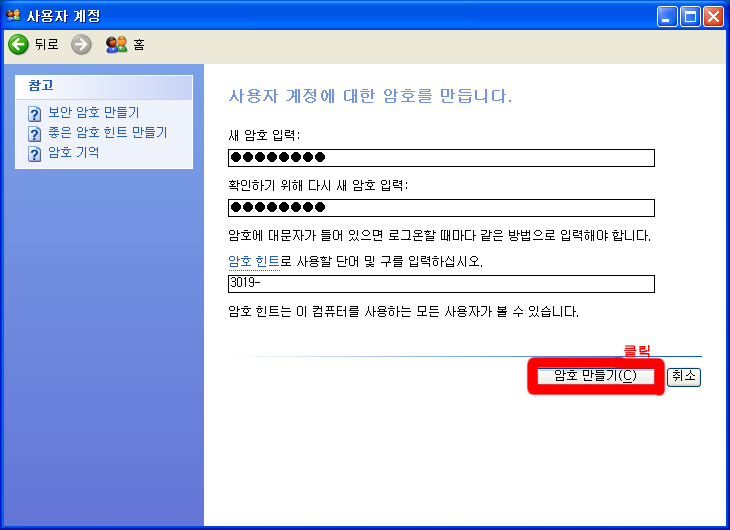Focus the confirm new password field
Screen dimensions: 730x530
[441, 208]
